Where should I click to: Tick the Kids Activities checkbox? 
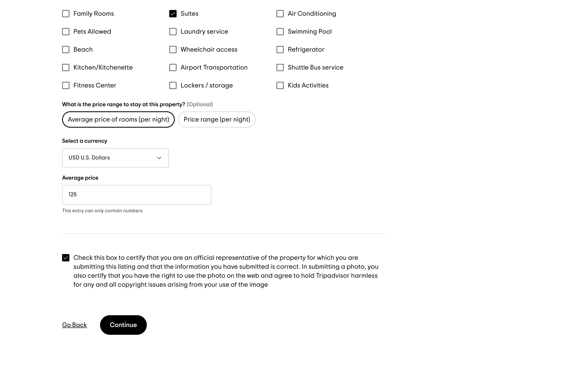point(280,85)
